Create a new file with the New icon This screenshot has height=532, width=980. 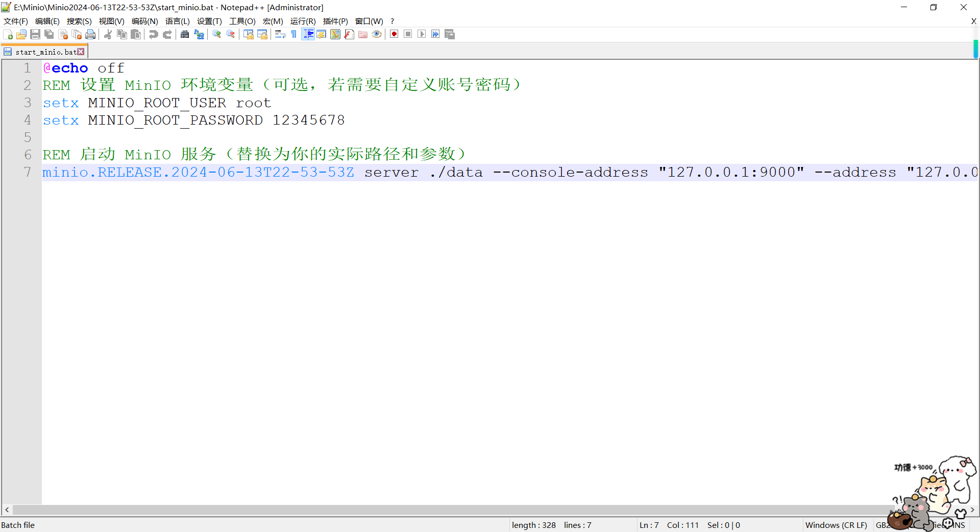tap(8, 34)
